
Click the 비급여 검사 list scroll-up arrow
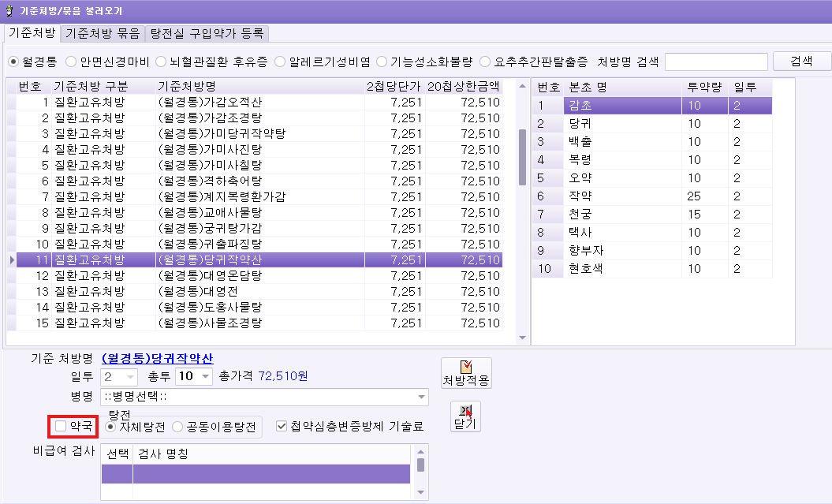coord(420,452)
